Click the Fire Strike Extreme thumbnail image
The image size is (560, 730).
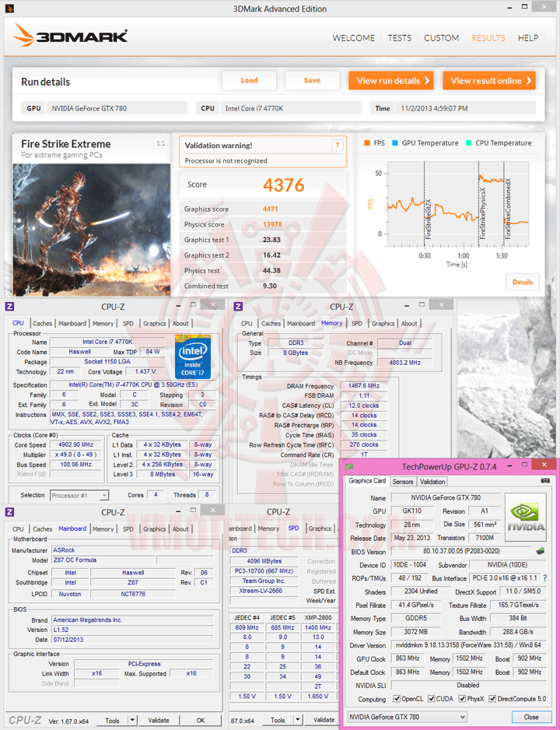click(92, 230)
